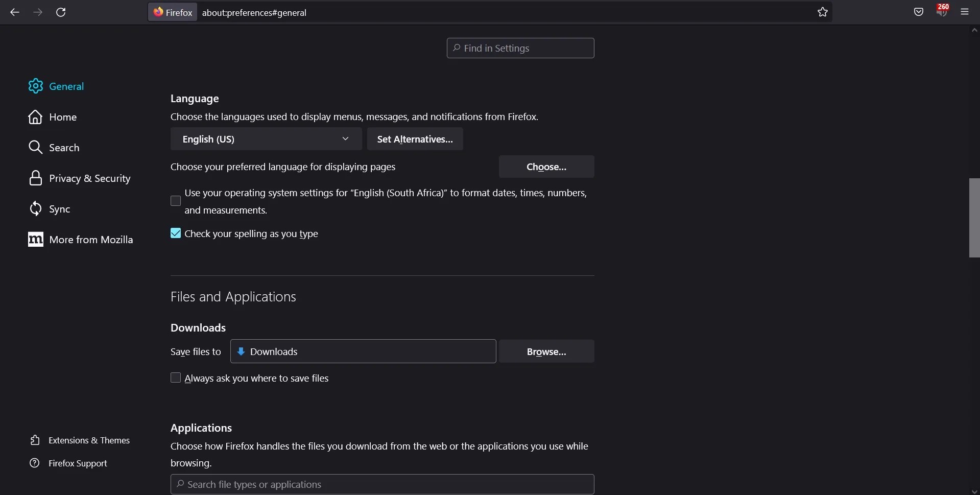Open the General settings gear icon

point(35,86)
